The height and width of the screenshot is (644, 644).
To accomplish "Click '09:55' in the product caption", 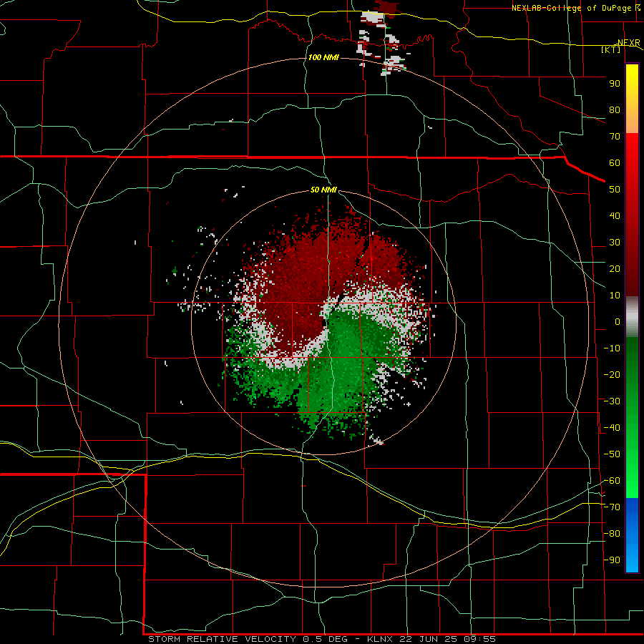I will click(x=479, y=639).
